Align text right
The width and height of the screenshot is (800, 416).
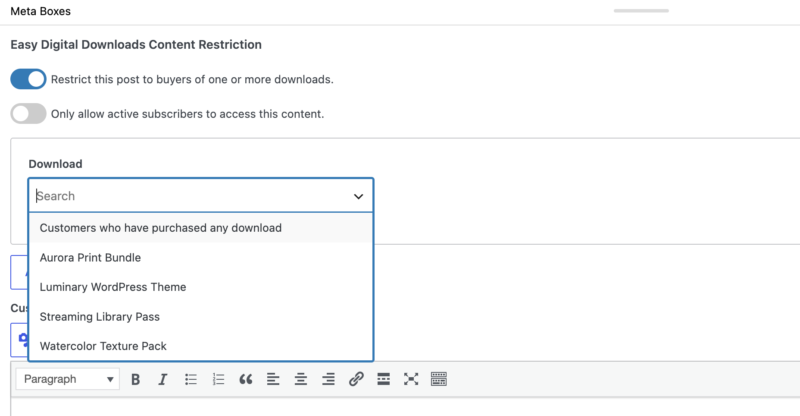(329, 379)
